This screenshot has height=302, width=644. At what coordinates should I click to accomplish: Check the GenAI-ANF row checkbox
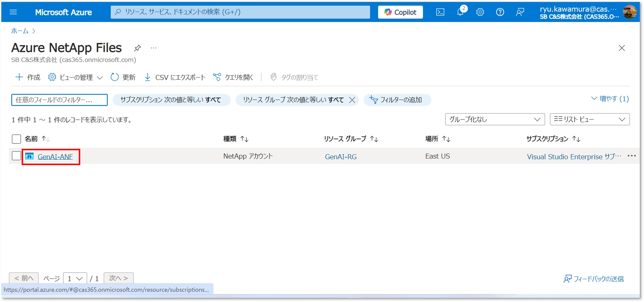[x=16, y=156]
